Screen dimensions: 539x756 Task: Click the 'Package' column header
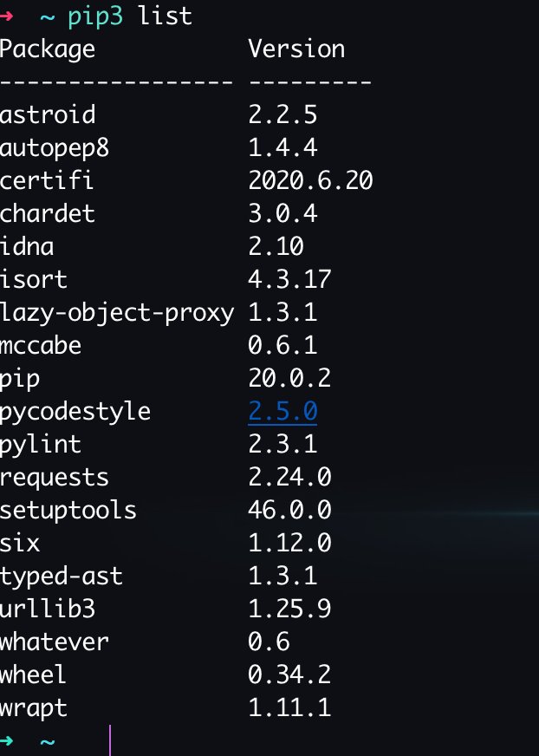48,50
